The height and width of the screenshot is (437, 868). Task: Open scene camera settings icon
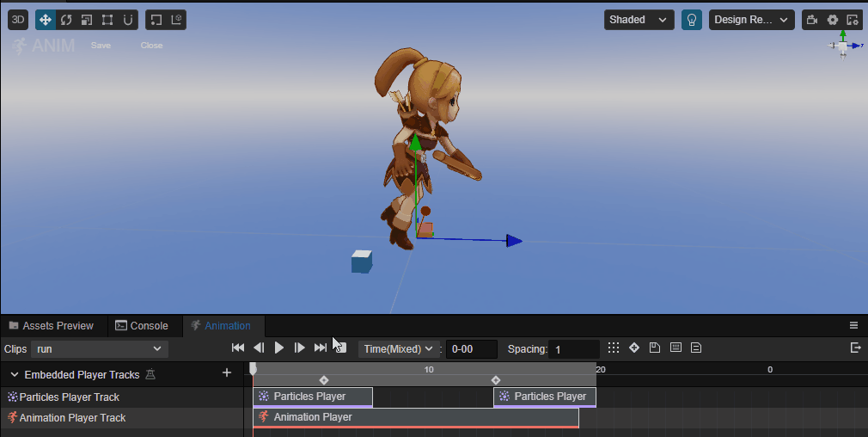click(x=812, y=20)
